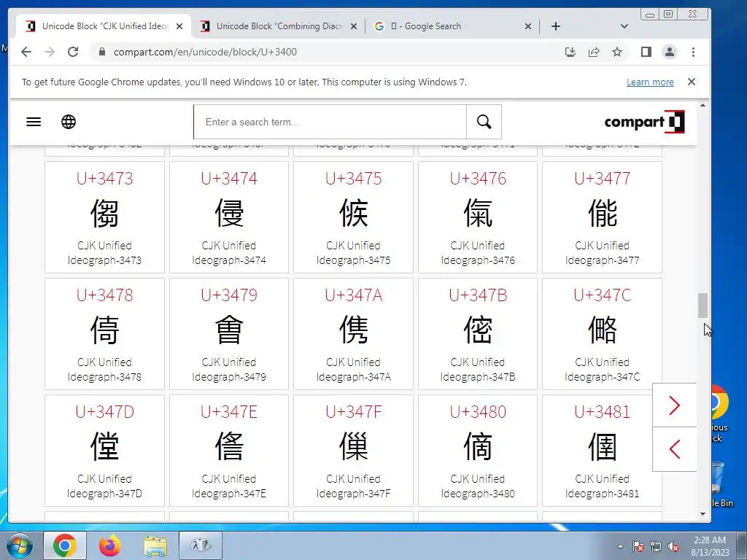This screenshot has width=747, height=560.
Task: Reload the current page
Action: point(73,52)
